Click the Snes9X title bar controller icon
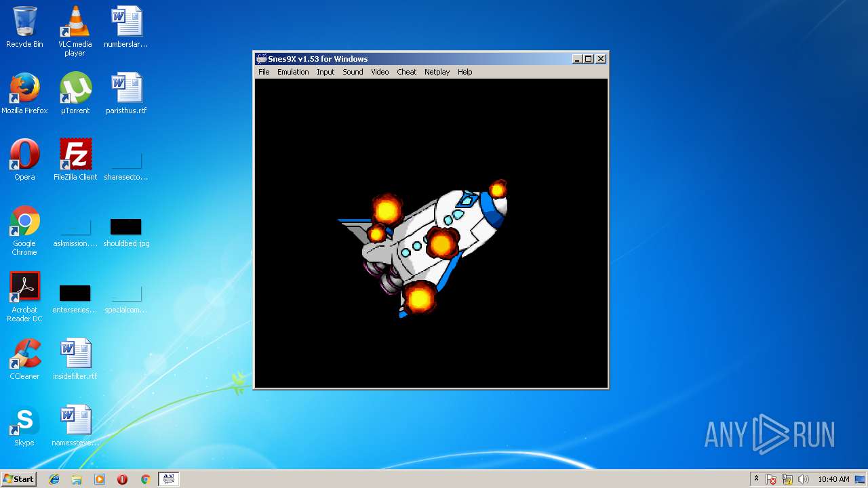Viewport: 868px width, 488px height. coord(261,59)
